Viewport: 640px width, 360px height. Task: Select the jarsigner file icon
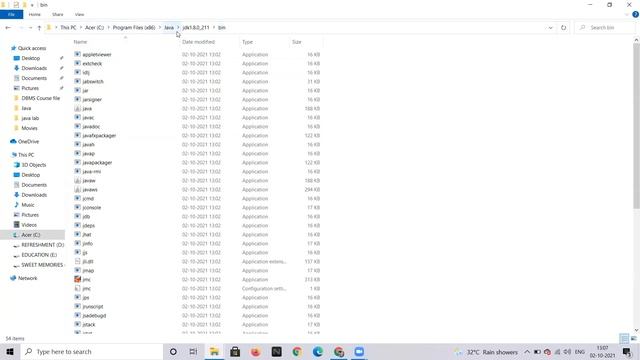coord(78,99)
